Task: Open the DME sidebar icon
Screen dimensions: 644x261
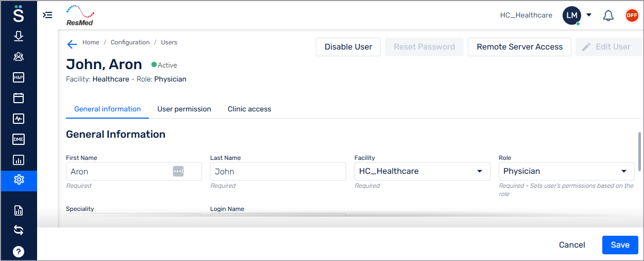Action: click(19, 139)
